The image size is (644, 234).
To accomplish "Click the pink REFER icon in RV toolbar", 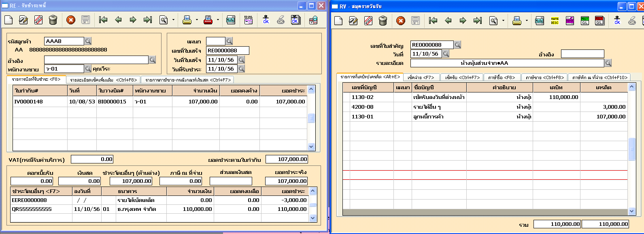I will tap(570, 21).
